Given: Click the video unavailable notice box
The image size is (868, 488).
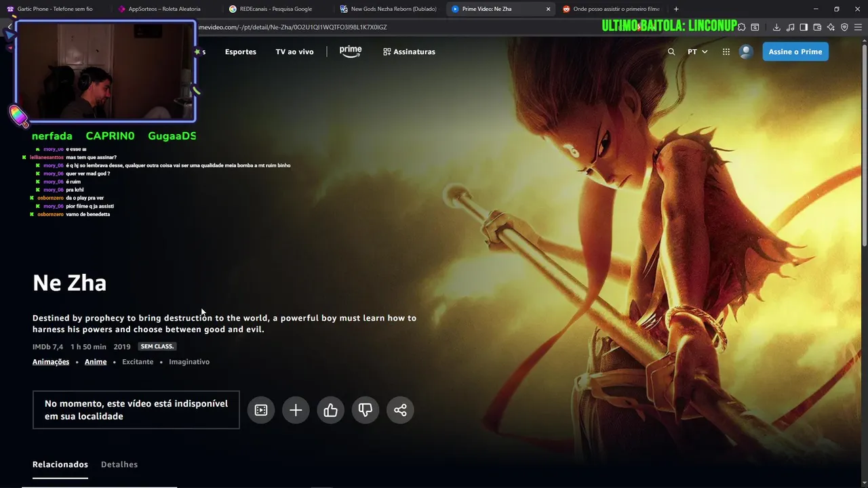Looking at the screenshot, I should click(x=136, y=410).
